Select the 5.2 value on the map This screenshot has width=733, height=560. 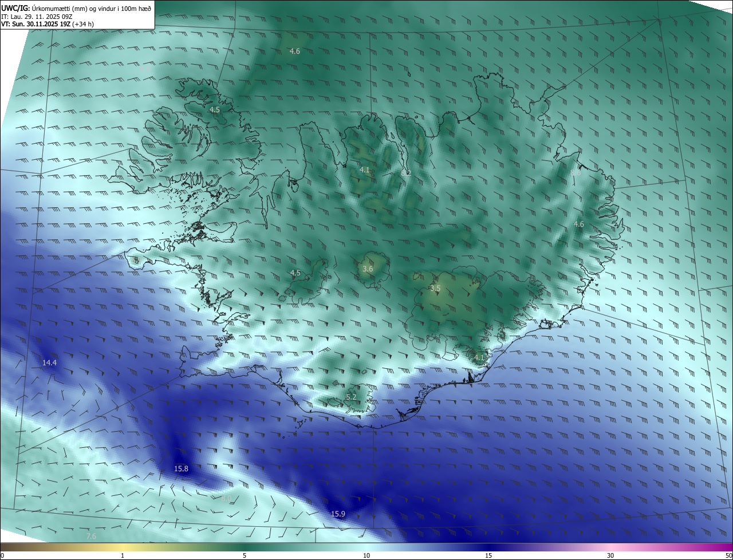[x=351, y=397]
